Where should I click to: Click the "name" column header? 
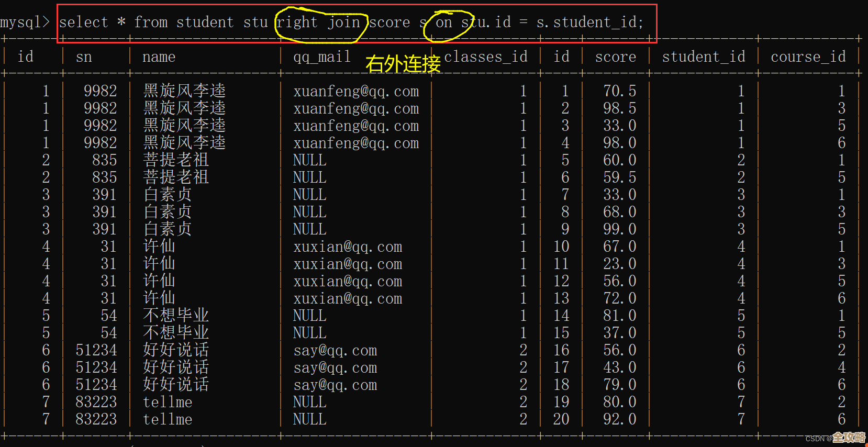click(159, 57)
